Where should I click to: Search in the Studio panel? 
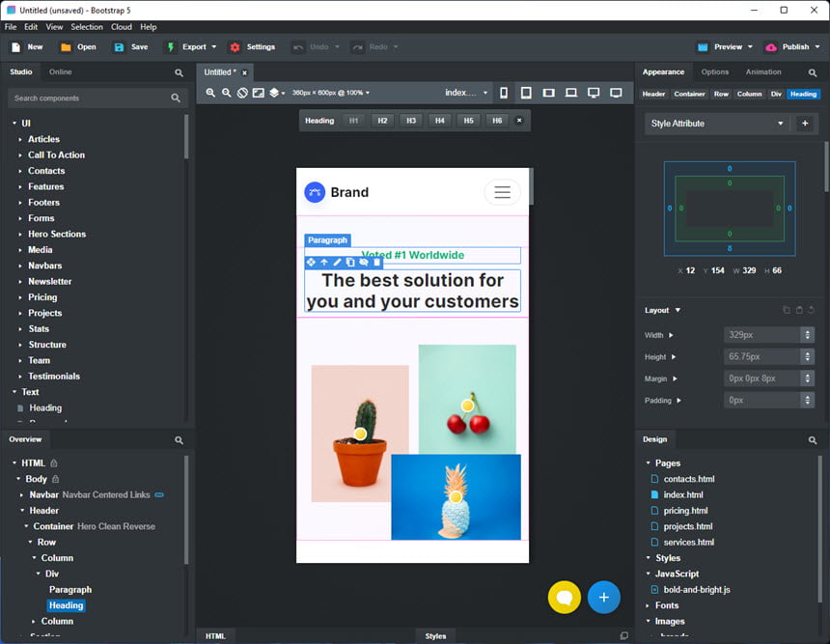click(x=179, y=72)
